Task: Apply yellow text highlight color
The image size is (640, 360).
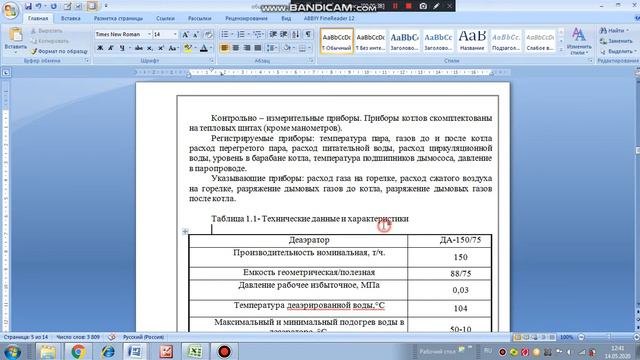Action: pos(188,48)
